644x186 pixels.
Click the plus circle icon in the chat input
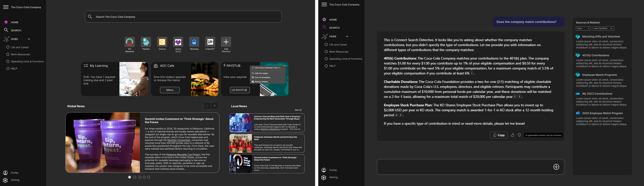pyautogui.click(x=556, y=167)
